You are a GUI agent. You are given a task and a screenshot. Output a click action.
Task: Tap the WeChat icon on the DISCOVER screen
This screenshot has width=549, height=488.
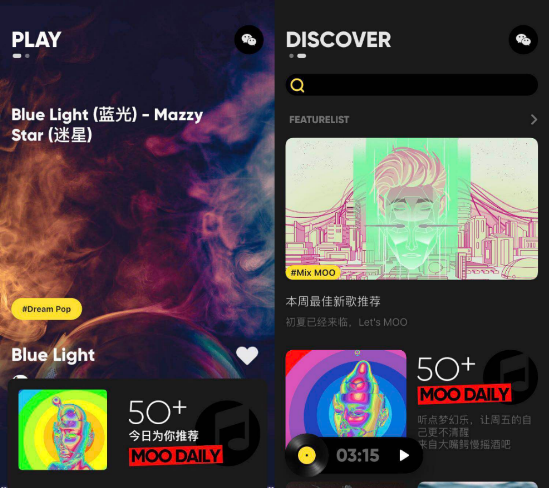(x=523, y=40)
